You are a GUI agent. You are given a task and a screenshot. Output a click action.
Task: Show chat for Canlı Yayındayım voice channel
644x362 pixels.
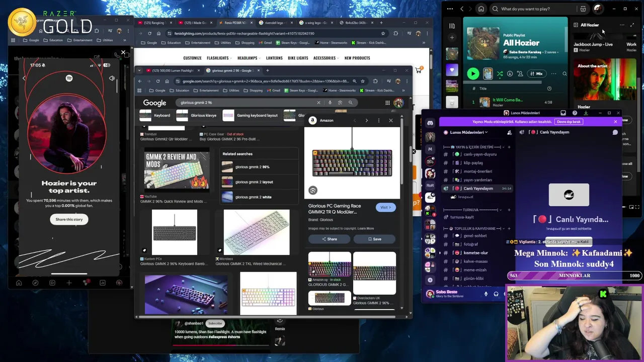coord(615,132)
